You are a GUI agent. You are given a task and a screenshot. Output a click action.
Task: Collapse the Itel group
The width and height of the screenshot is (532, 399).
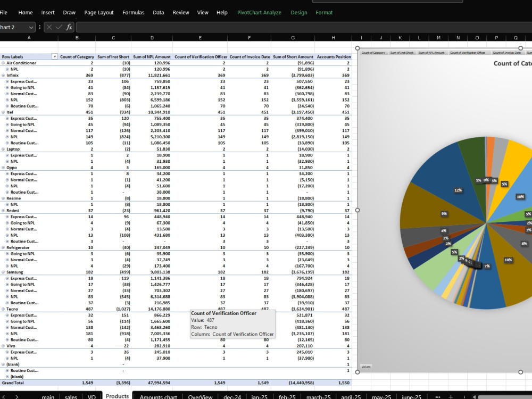point(3,112)
